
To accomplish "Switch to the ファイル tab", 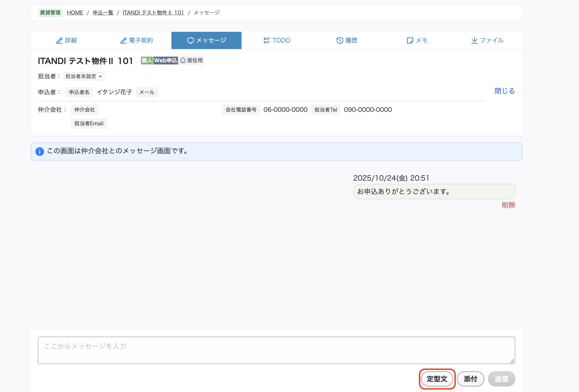I will pyautogui.click(x=487, y=40).
